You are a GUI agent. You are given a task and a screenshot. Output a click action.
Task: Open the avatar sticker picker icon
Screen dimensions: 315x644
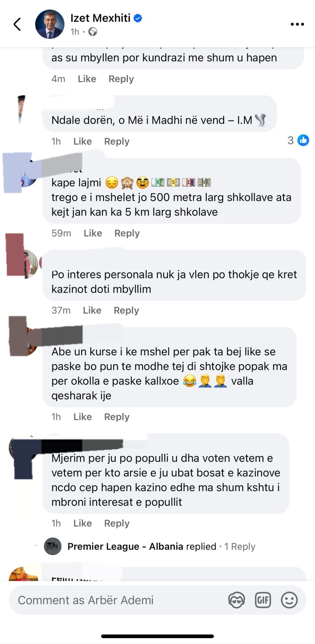point(236,600)
